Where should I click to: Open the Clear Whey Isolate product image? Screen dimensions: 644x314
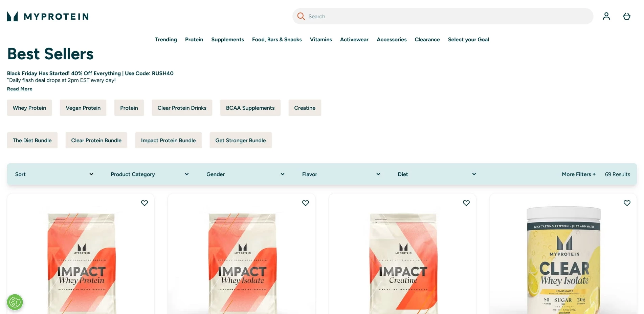point(563,261)
